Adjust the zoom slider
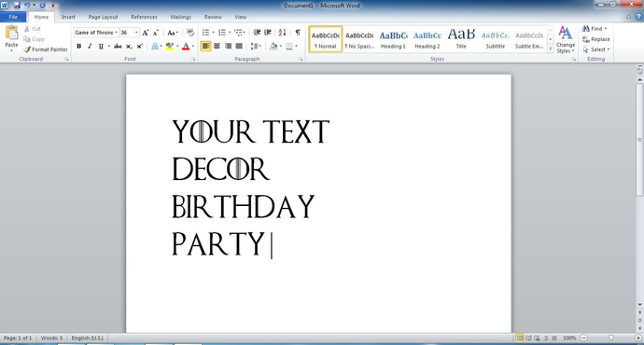The image size is (644, 345). [611, 338]
